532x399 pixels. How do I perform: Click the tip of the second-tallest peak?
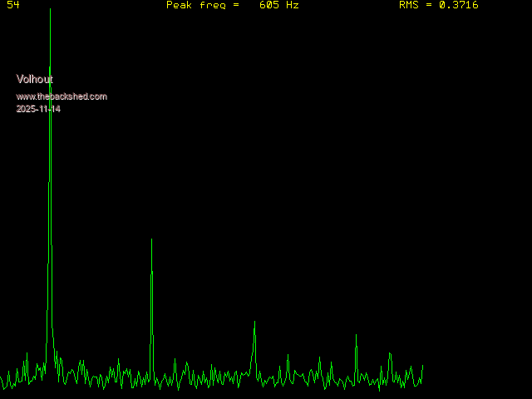(151, 239)
